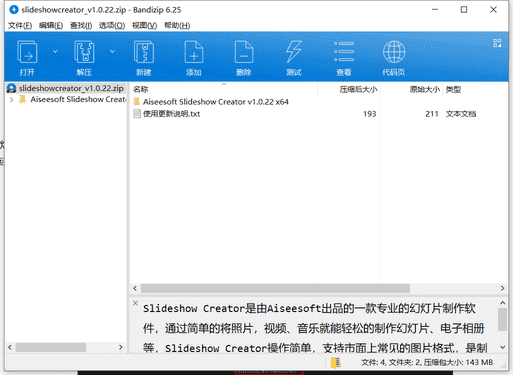Close the archive comment pane
The width and height of the screenshot is (513, 375).
[135, 303]
